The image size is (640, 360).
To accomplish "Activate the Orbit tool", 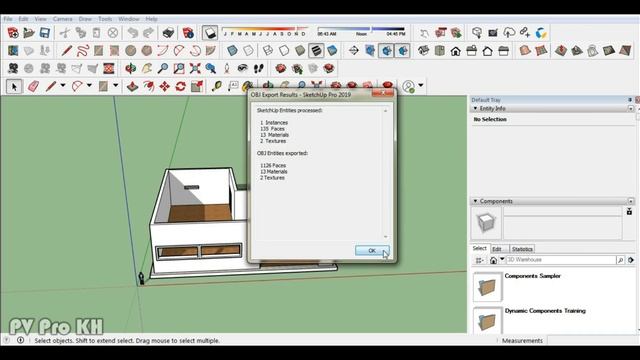I will click(131, 68).
